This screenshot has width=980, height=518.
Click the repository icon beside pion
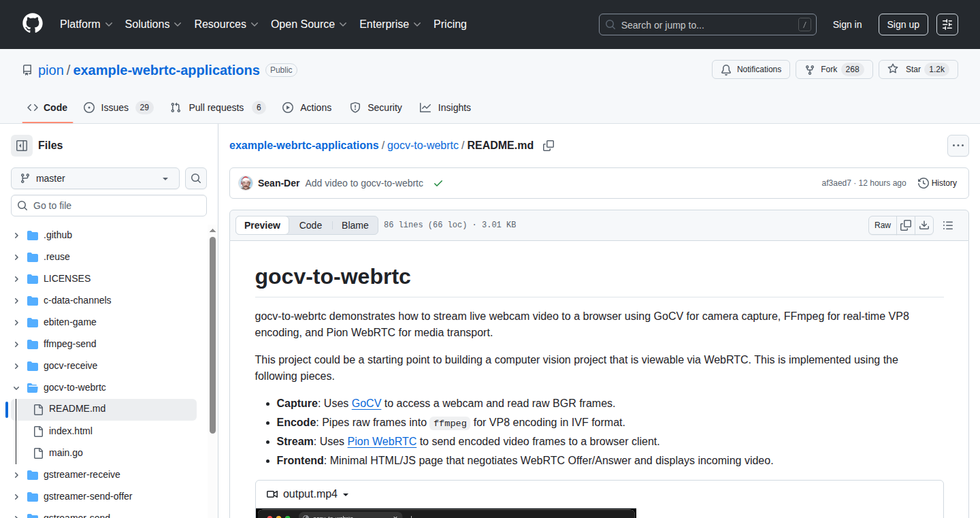[27, 70]
